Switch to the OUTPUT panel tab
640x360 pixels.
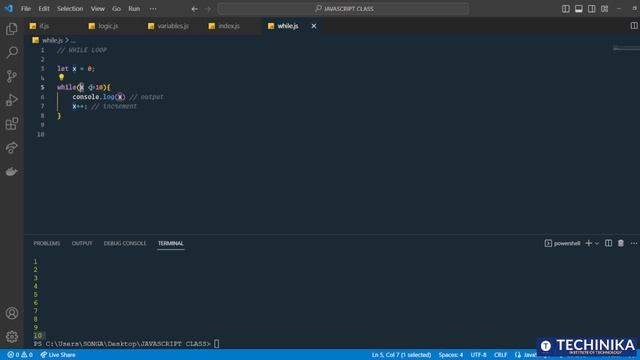(82, 243)
